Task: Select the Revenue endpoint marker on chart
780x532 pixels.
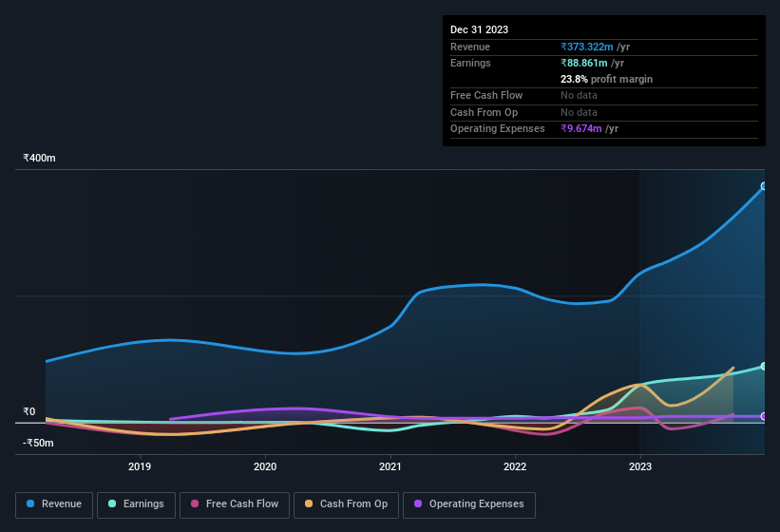Action: (764, 186)
